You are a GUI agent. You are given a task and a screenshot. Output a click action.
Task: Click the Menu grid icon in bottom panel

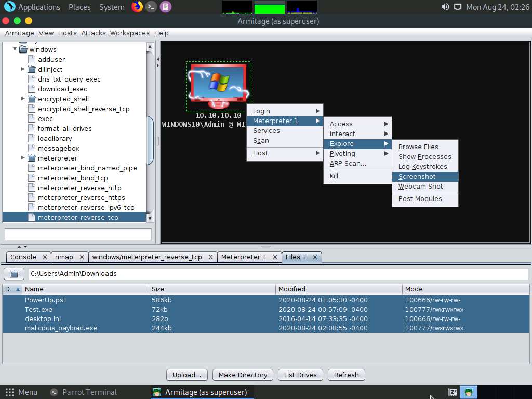[10, 392]
